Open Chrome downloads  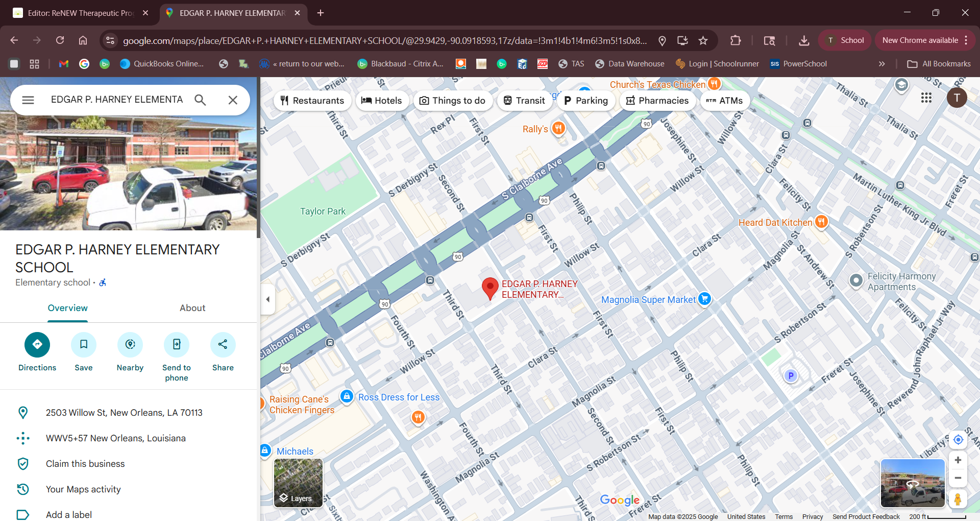click(804, 40)
